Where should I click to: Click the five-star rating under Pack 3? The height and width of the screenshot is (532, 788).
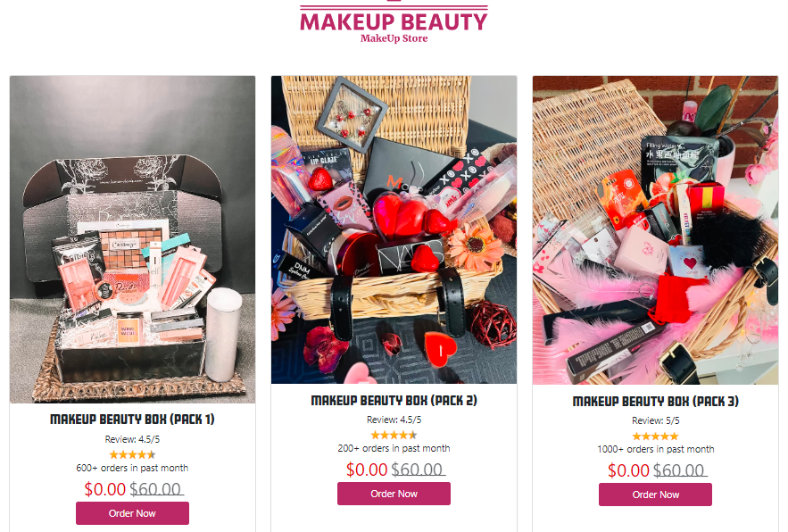point(655,436)
